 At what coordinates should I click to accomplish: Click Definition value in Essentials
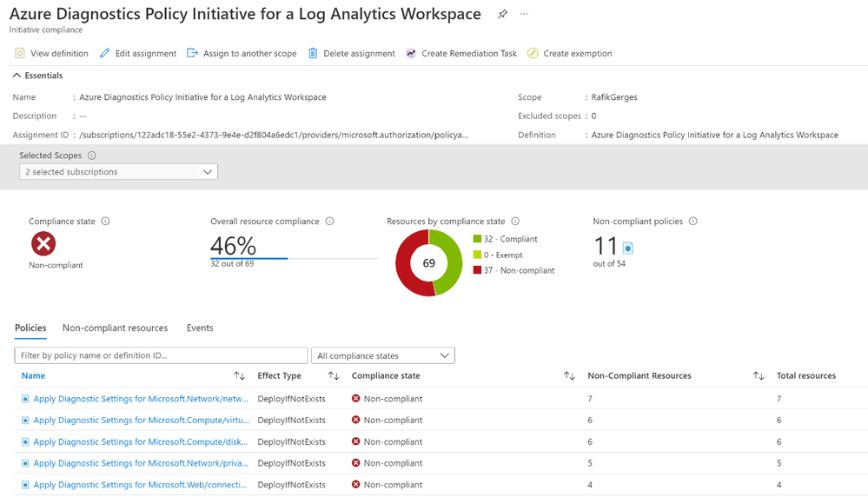[715, 135]
